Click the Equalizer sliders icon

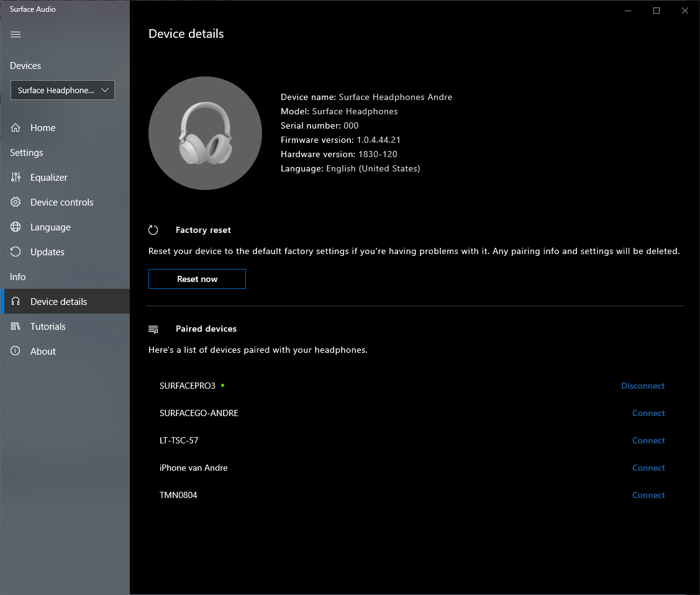pos(16,178)
